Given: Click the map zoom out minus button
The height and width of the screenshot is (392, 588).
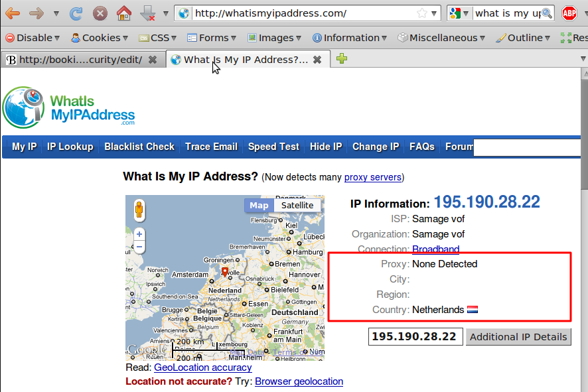Looking at the screenshot, I should click(139, 247).
